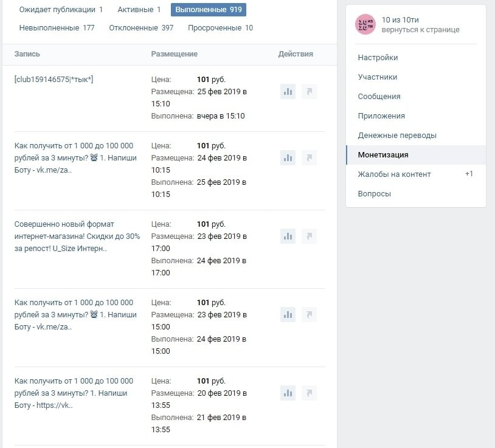Click the вернуться к странице link
495x448 pixels.
(420, 30)
